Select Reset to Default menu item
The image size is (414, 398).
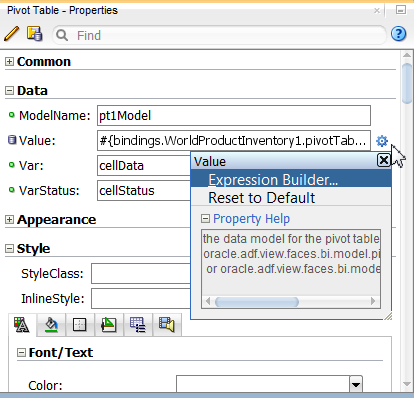(x=291, y=198)
